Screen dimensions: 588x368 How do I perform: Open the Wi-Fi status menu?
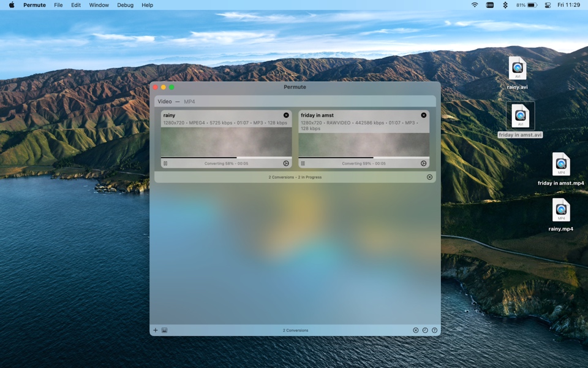tap(475, 5)
